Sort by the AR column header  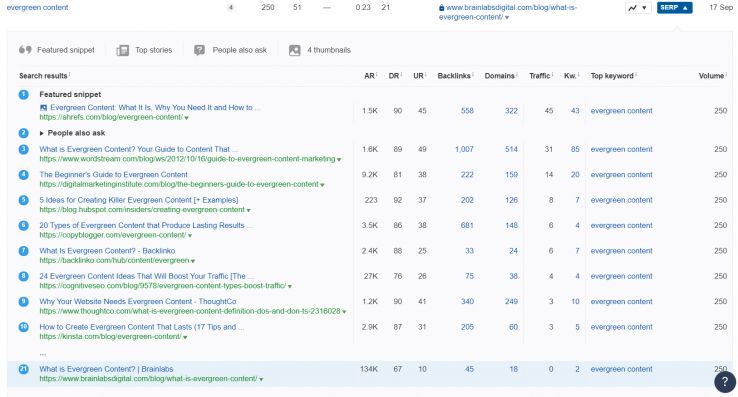[370, 76]
